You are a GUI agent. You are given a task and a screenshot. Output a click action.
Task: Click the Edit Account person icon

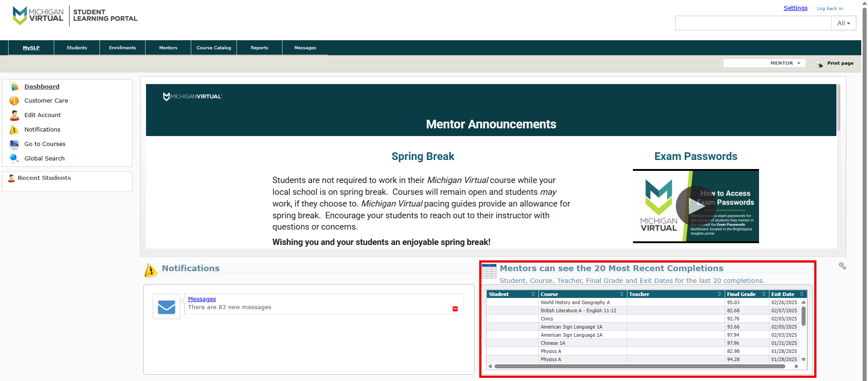(x=14, y=115)
